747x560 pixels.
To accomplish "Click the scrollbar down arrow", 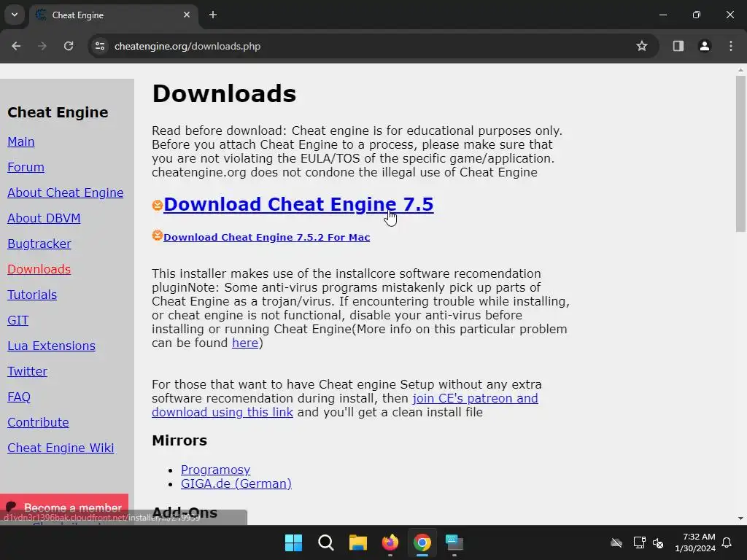I will coord(740,518).
